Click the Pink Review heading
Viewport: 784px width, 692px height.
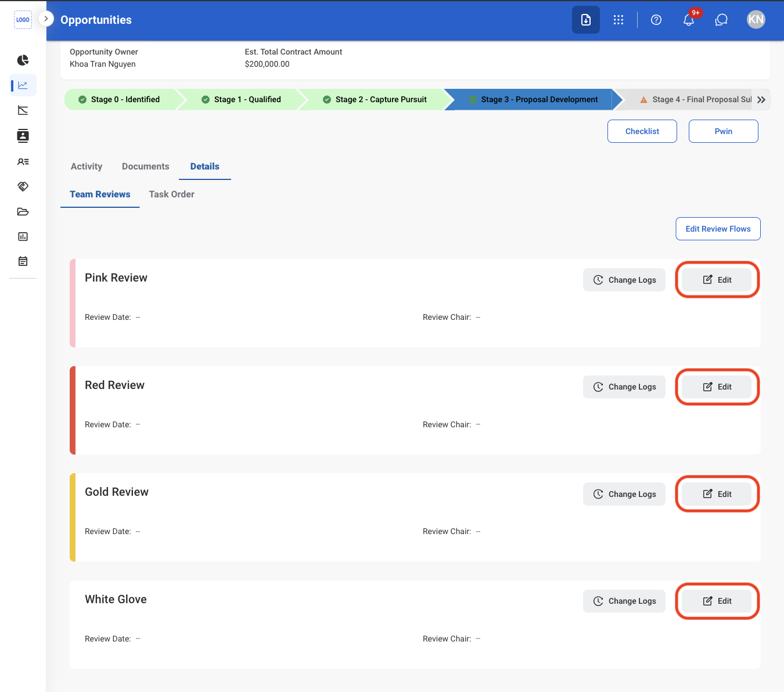point(116,278)
